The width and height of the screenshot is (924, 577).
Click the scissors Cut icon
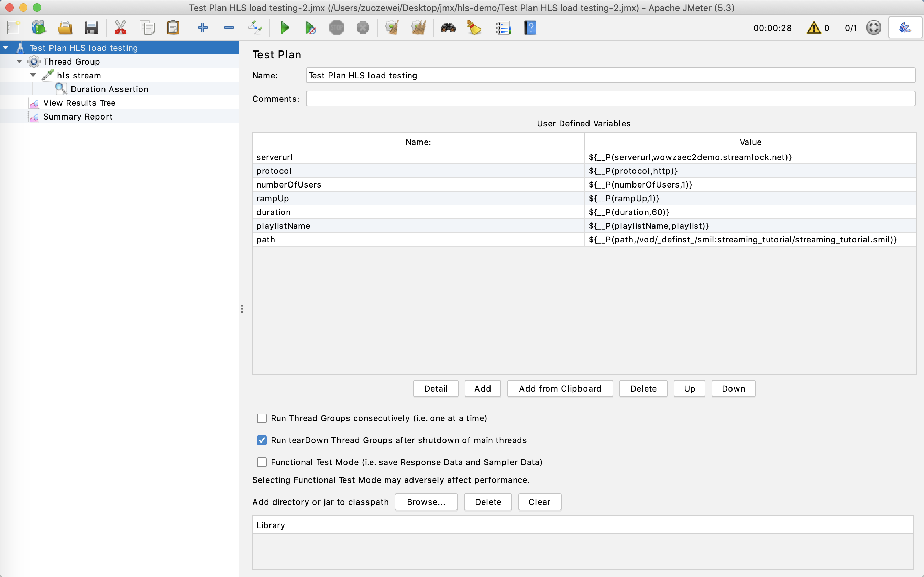pos(120,28)
